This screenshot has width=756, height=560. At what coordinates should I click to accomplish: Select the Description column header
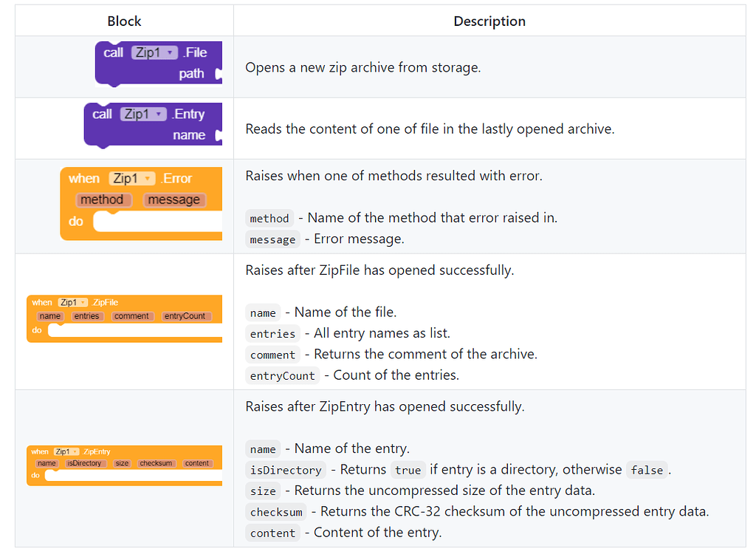click(489, 21)
